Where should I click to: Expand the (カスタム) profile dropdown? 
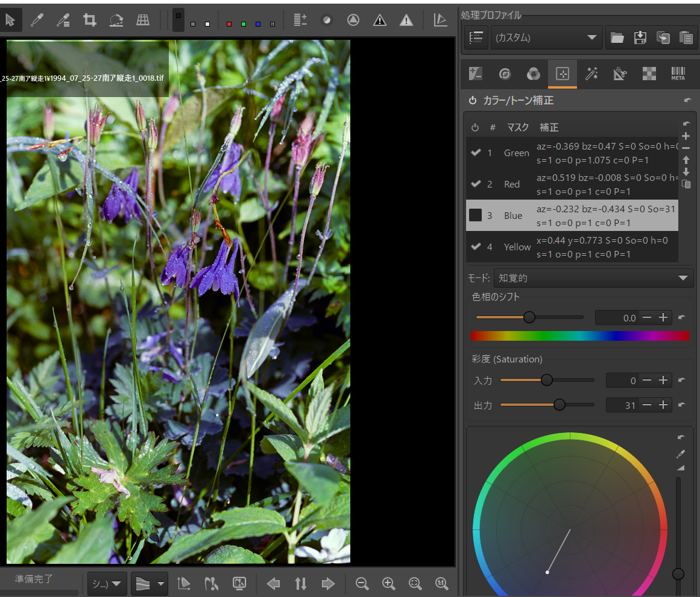click(546, 37)
